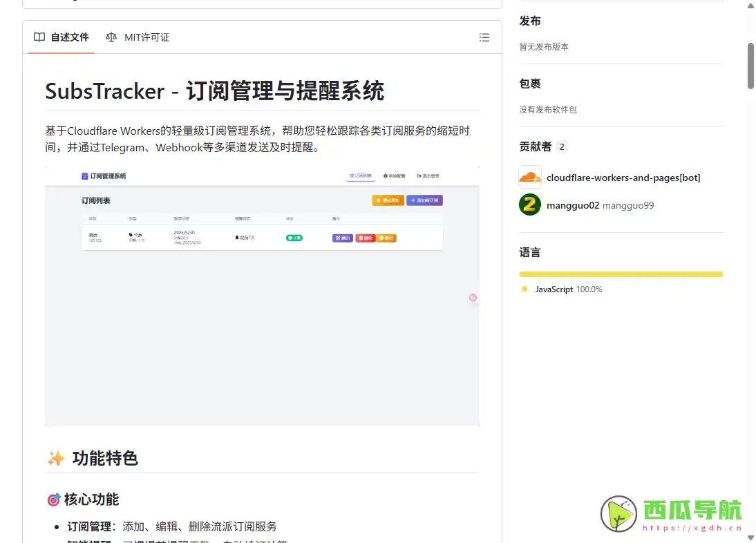Click the contributor count badge showing 2
This screenshot has width=756, height=543.
point(561,146)
